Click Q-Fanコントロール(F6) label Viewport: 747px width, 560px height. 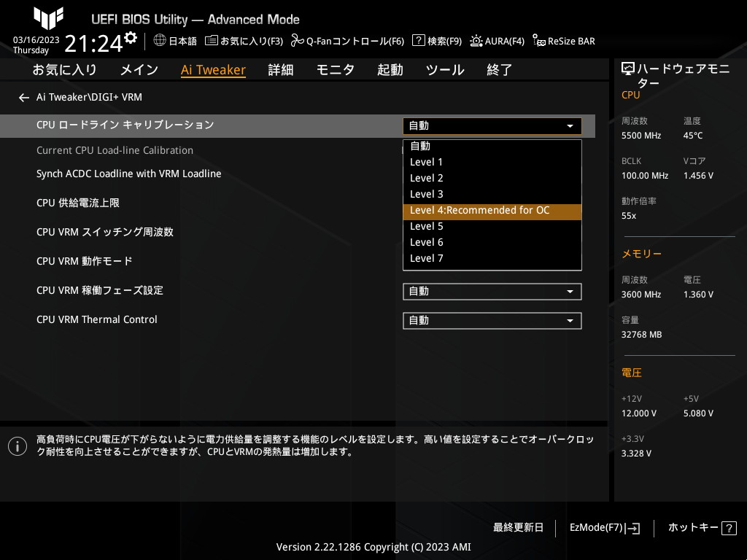point(355,42)
